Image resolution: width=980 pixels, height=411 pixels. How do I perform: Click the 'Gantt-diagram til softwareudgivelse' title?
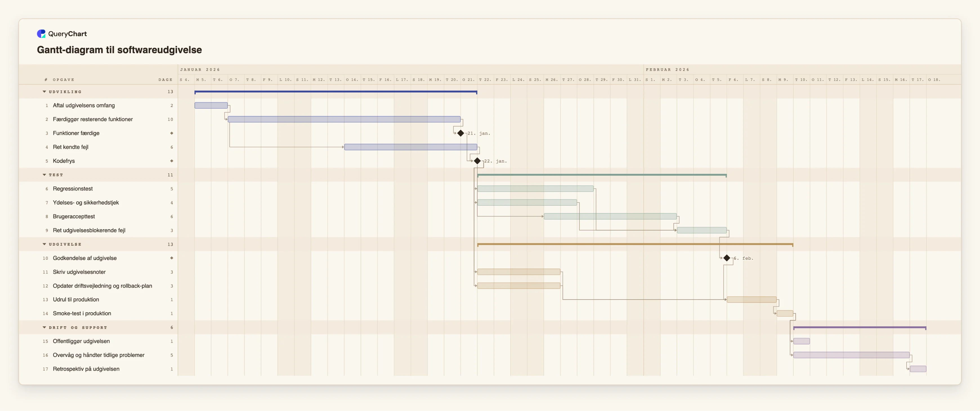(119, 50)
